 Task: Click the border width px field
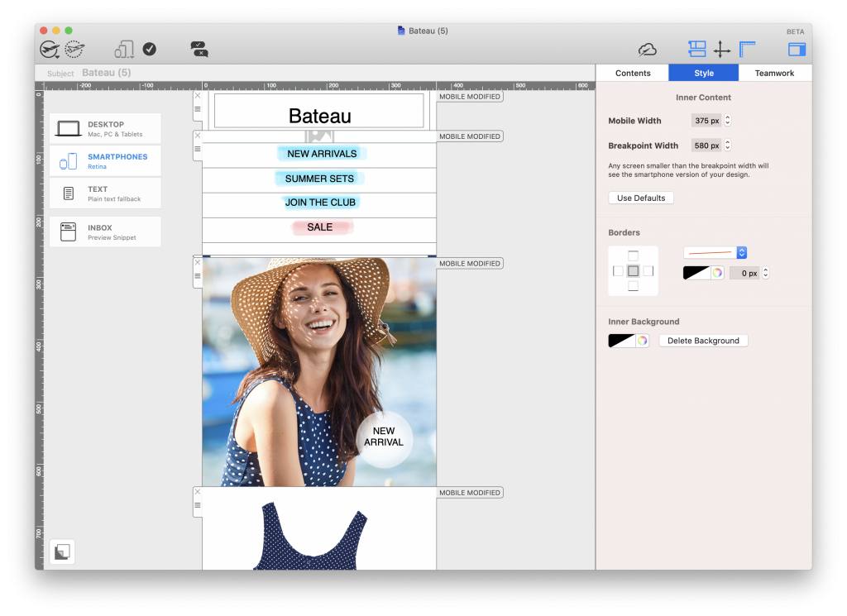tap(745, 273)
